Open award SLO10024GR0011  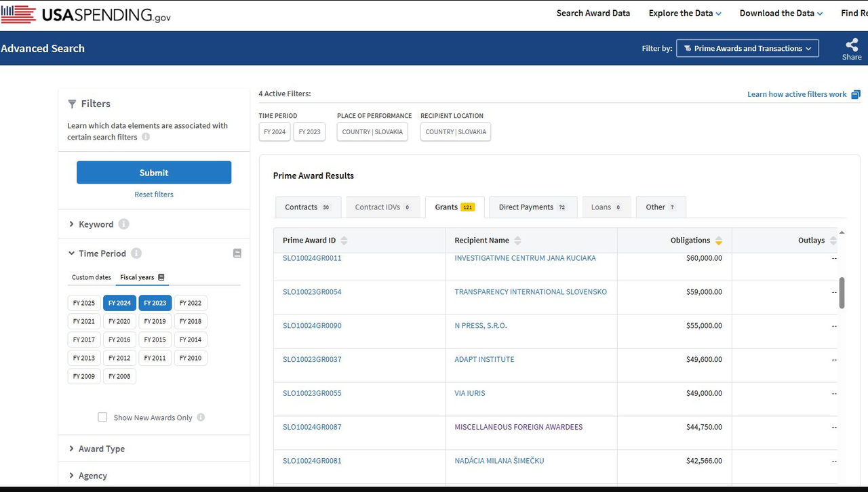tap(312, 258)
